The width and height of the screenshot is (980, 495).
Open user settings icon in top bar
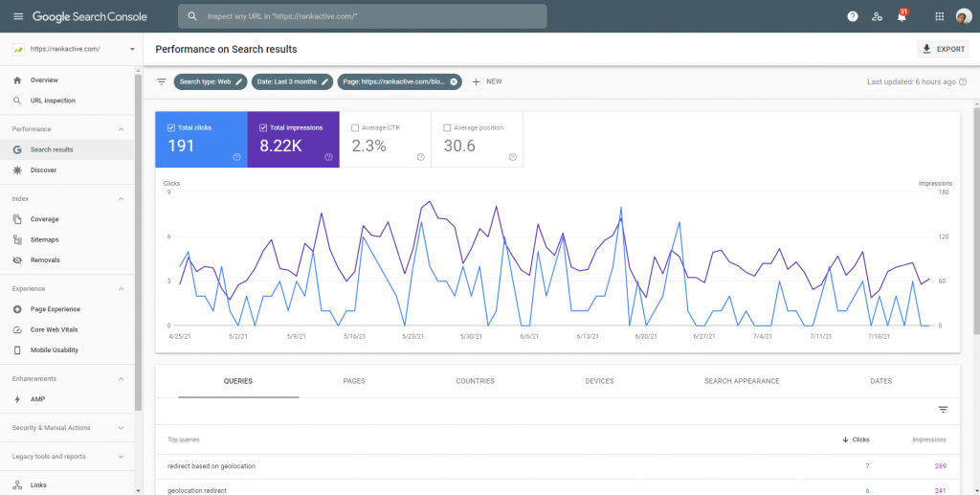click(x=877, y=17)
